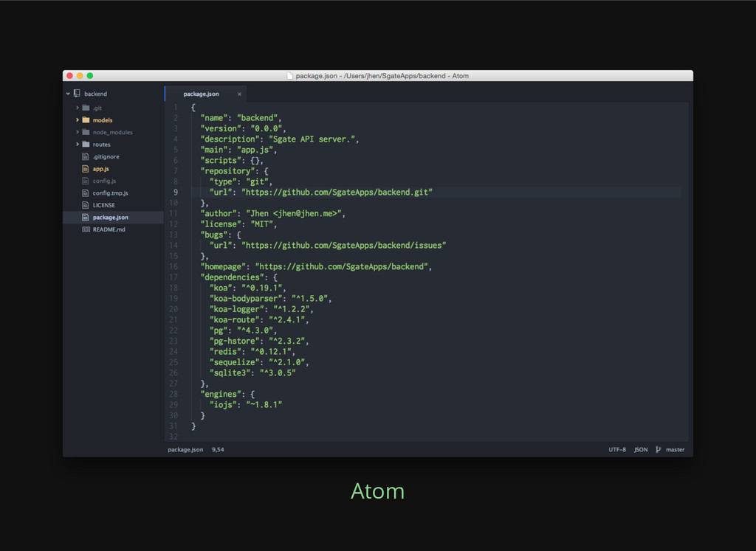This screenshot has width=756, height=551.
Task: Collapse the backend project root chevron
Action: click(68, 94)
